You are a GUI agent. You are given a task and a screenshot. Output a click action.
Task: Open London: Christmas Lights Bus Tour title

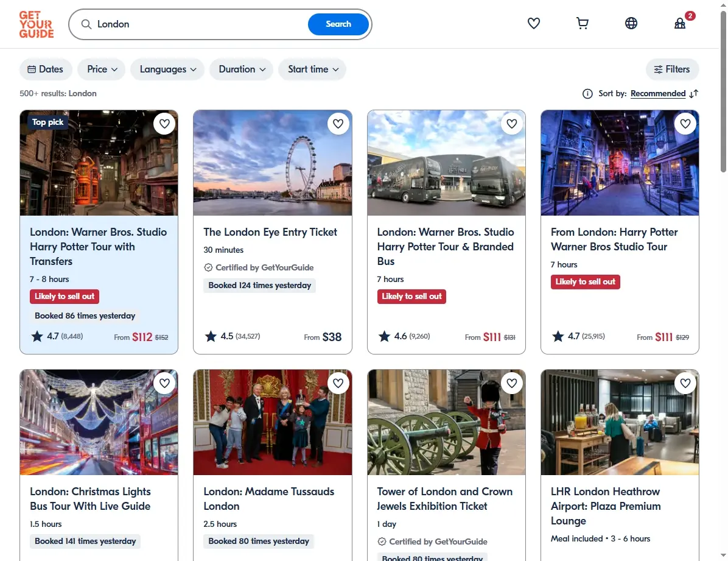tap(91, 499)
